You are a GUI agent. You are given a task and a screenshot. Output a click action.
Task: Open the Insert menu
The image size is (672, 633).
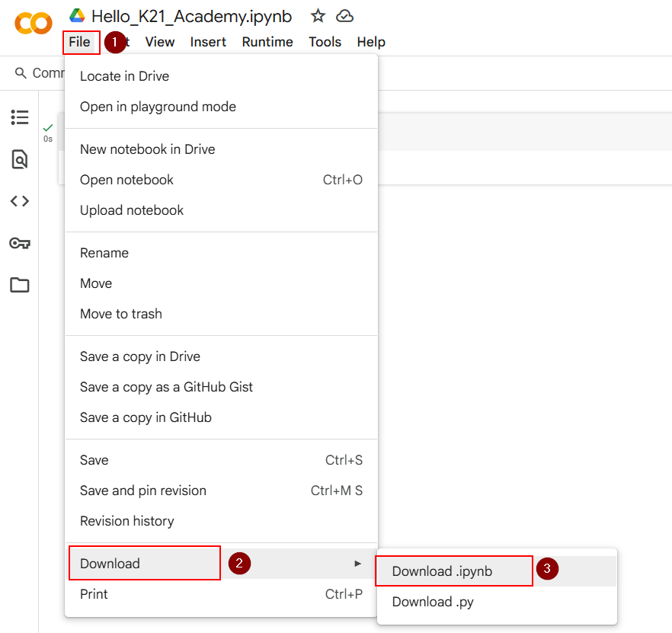pyautogui.click(x=208, y=42)
